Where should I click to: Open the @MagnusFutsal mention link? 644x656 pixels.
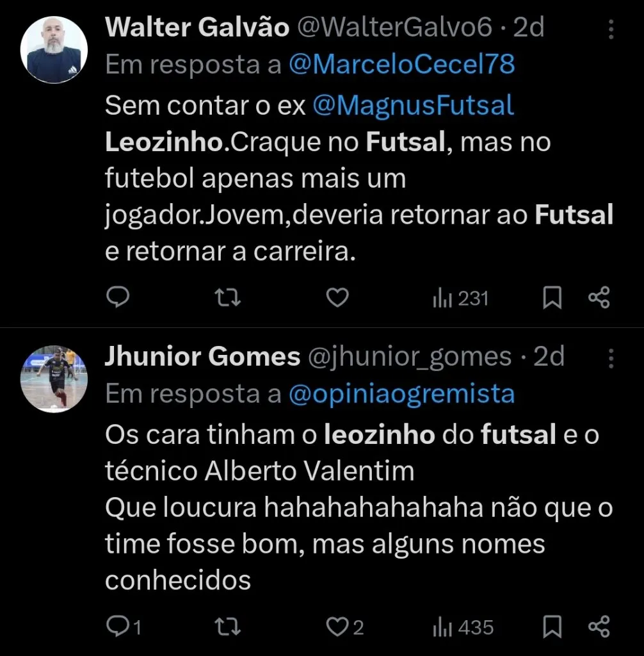tap(413, 106)
